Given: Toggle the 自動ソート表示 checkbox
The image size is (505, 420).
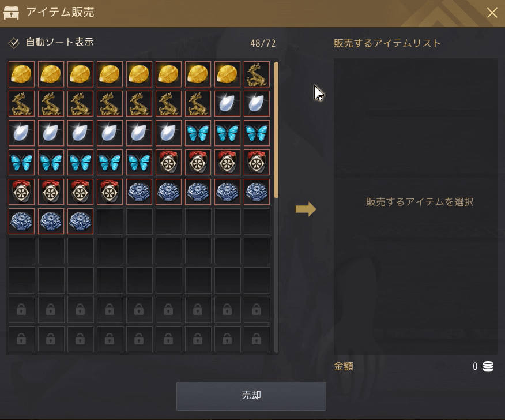Looking at the screenshot, I should [x=14, y=43].
